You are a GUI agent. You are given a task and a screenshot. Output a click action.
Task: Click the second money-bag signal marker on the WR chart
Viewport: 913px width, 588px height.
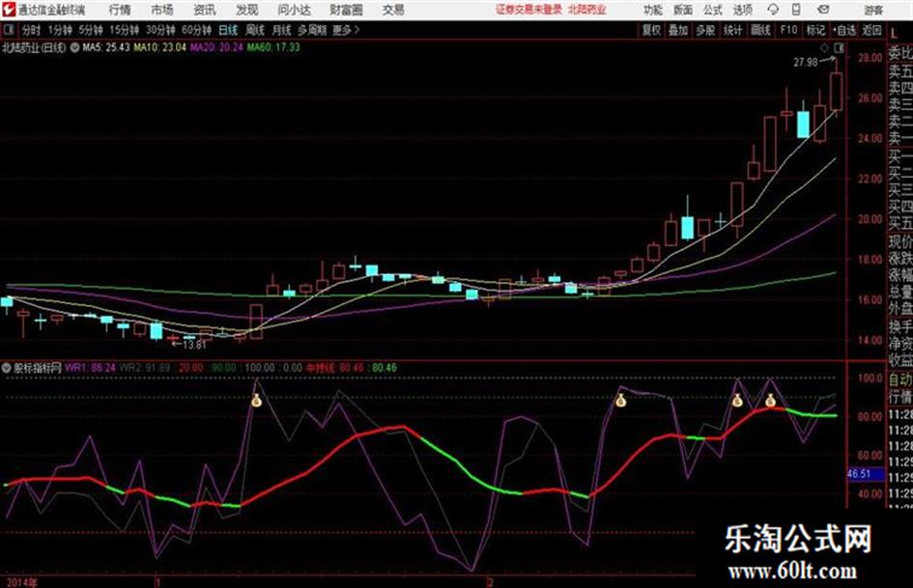(x=620, y=401)
